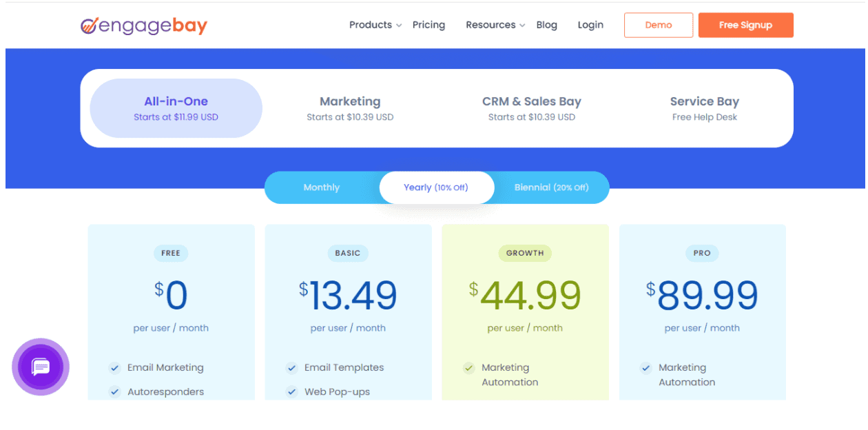
Task: Expand the Products dropdown
Action: pos(370,25)
